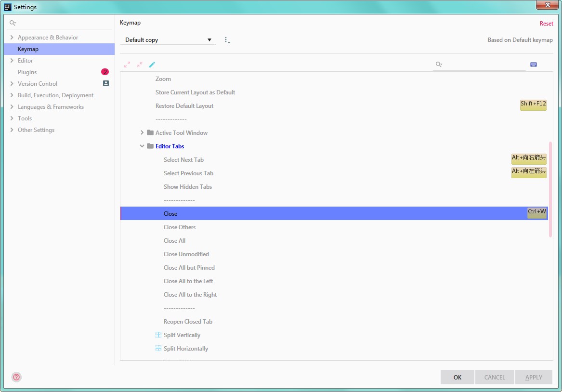Viewport: 562px width, 392px height.
Task: Open the Default copy keymap dropdown
Action: tap(168, 40)
